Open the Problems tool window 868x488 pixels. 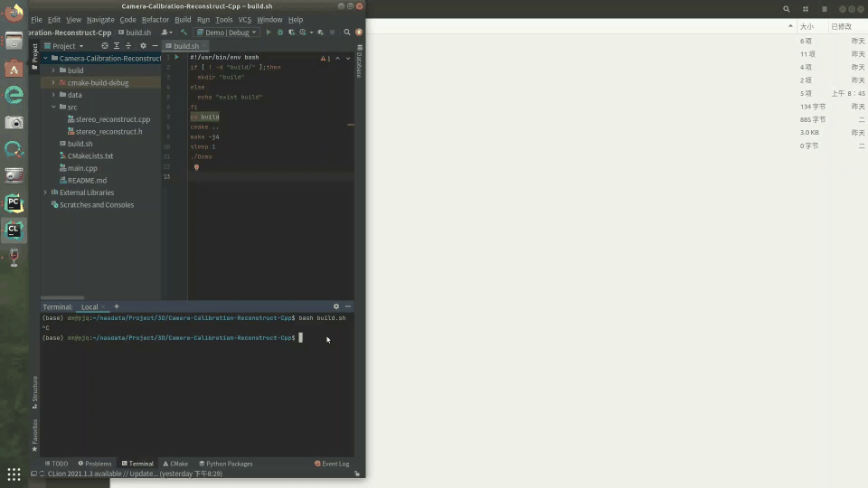pos(95,464)
